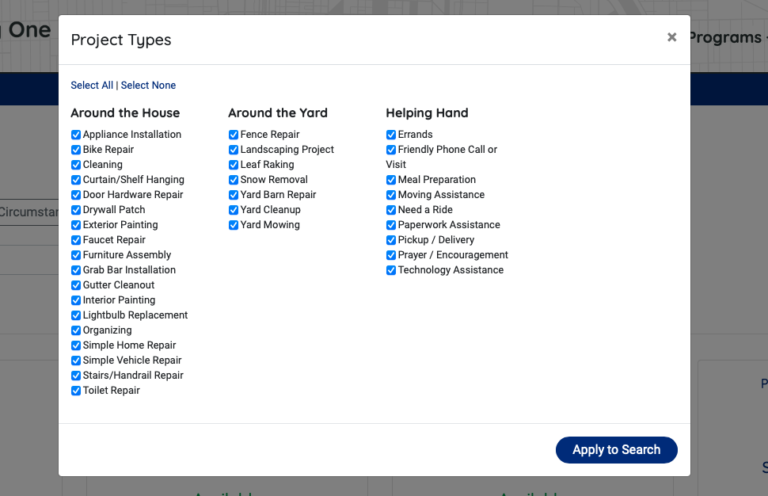The width and height of the screenshot is (768, 496).
Task: Uncheck the Appliance Installation checkbox
Action: click(76, 135)
